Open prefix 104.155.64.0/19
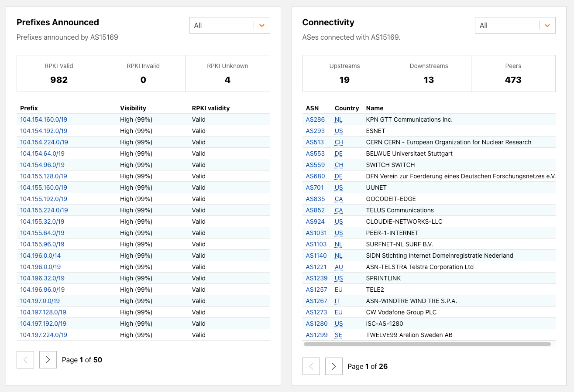Image resolution: width=574 pixels, height=392 pixels. (42, 233)
